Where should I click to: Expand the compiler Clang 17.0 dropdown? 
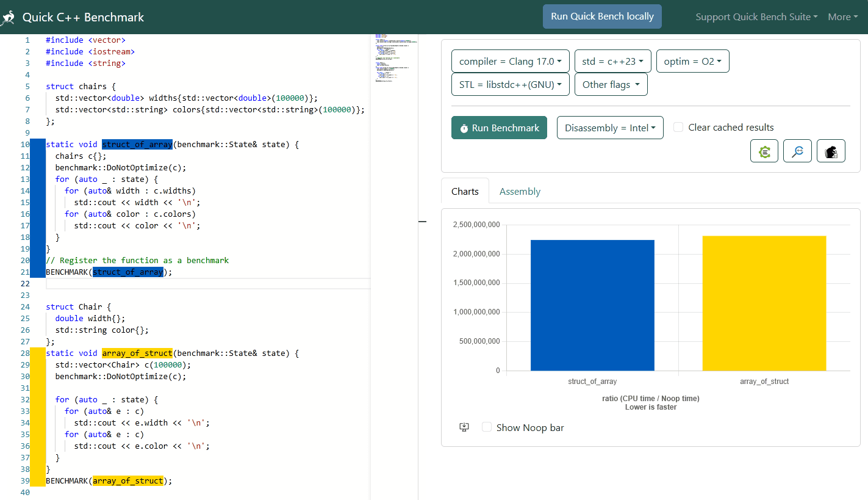click(x=510, y=61)
